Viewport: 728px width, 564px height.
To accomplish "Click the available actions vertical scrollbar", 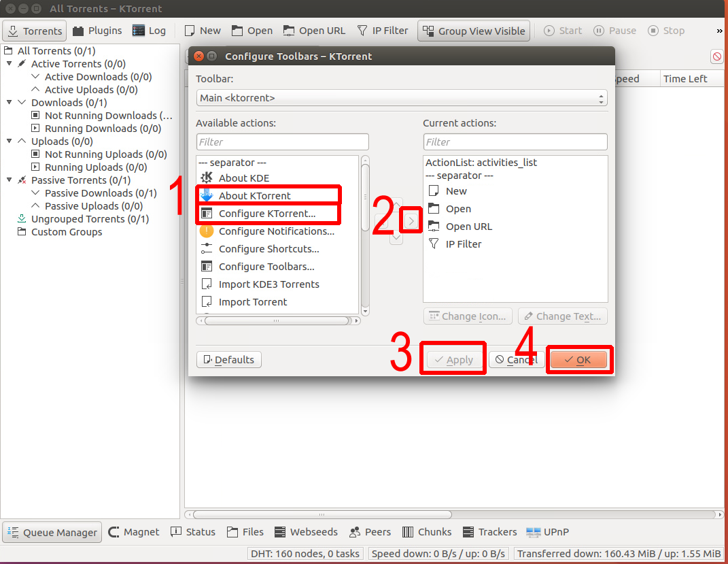I will pyautogui.click(x=366, y=235).
